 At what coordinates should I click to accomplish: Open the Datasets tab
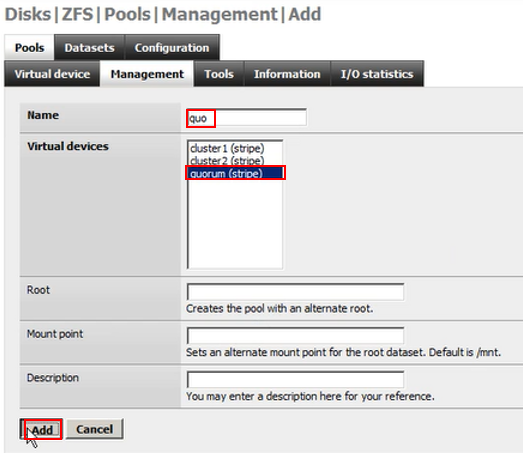89,47
